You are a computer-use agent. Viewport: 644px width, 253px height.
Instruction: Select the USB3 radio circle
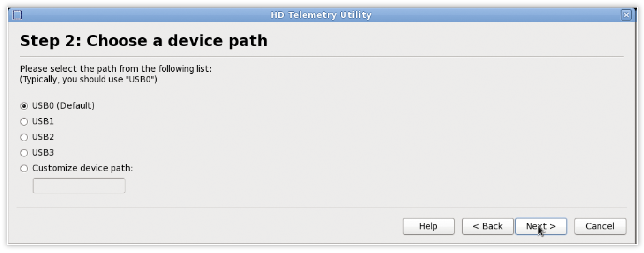point(24,153)
